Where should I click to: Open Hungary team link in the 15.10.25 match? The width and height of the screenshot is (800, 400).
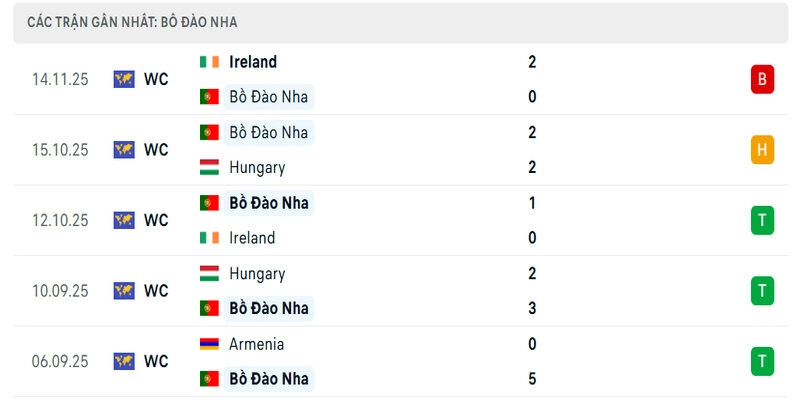coord(257,168)
